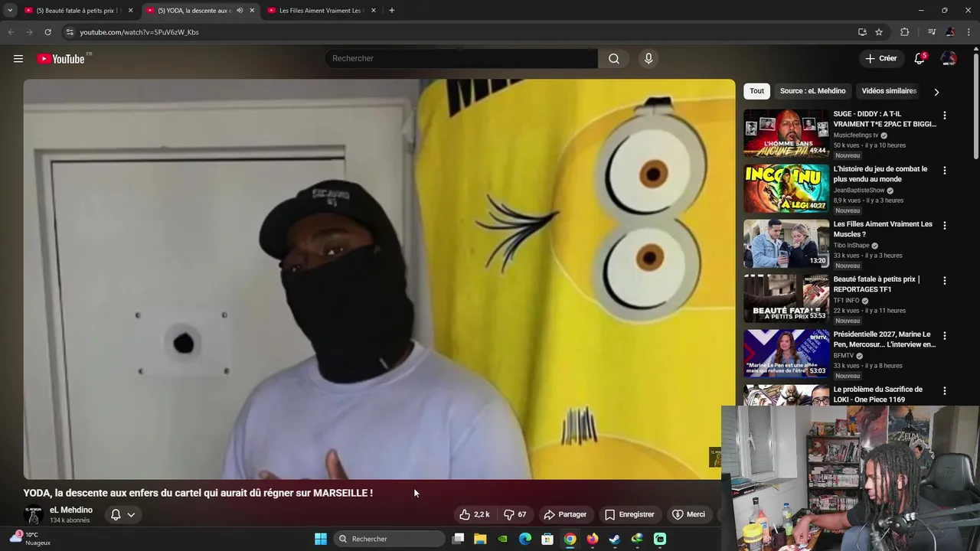
Task: Open Les Filles Aiment Les Muscles thumbnail
Action: [786, 244]
